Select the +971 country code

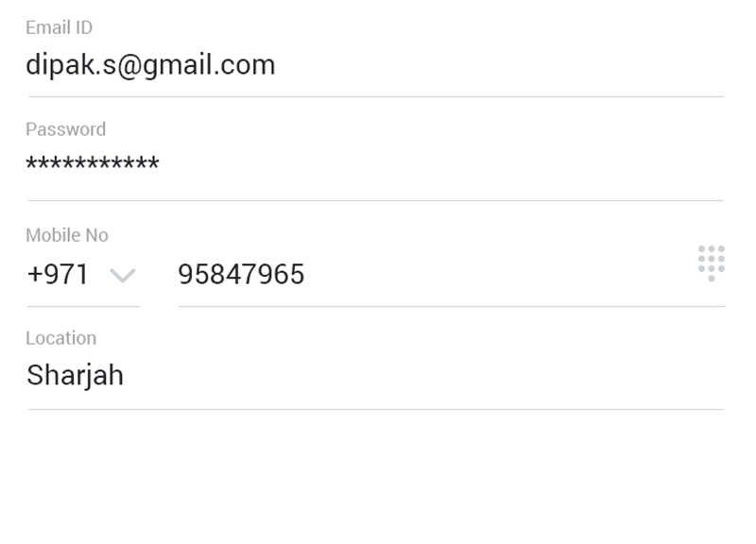click(58, 275)
